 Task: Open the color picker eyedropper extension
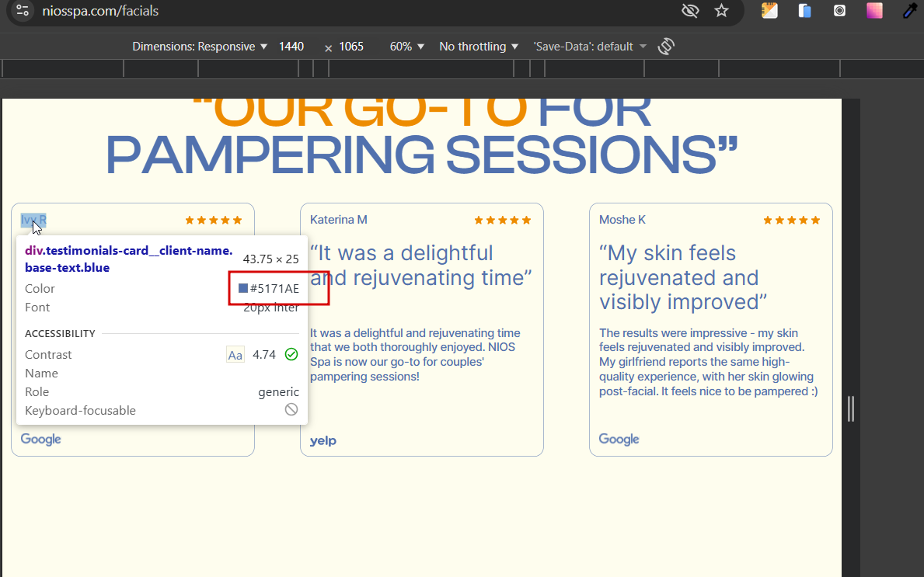(x=911, y=11)
